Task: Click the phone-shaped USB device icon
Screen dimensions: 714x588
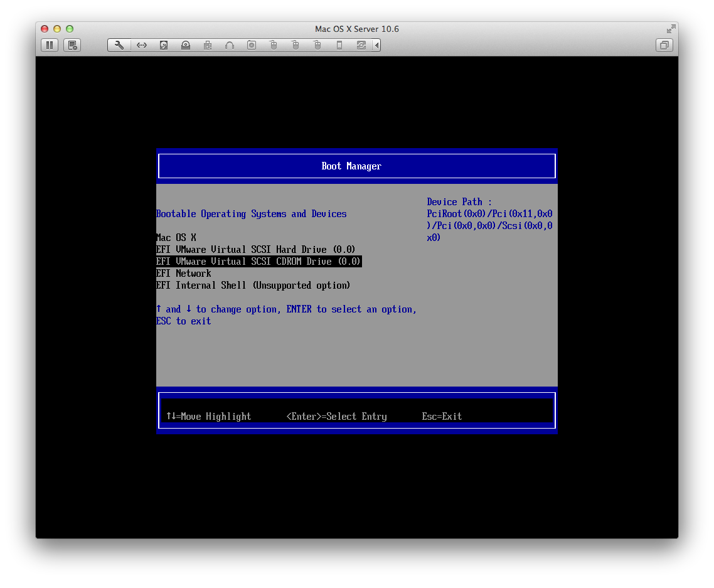Action: (339, 45)
